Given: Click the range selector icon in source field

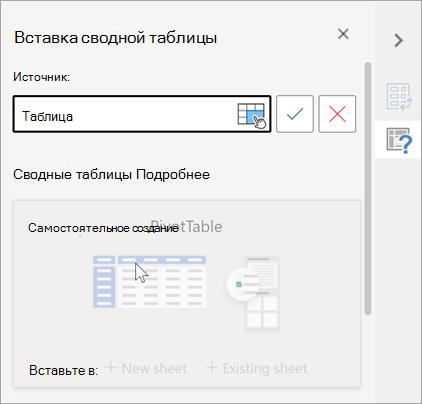Looking at the screenshot, I should pos(252,115).
